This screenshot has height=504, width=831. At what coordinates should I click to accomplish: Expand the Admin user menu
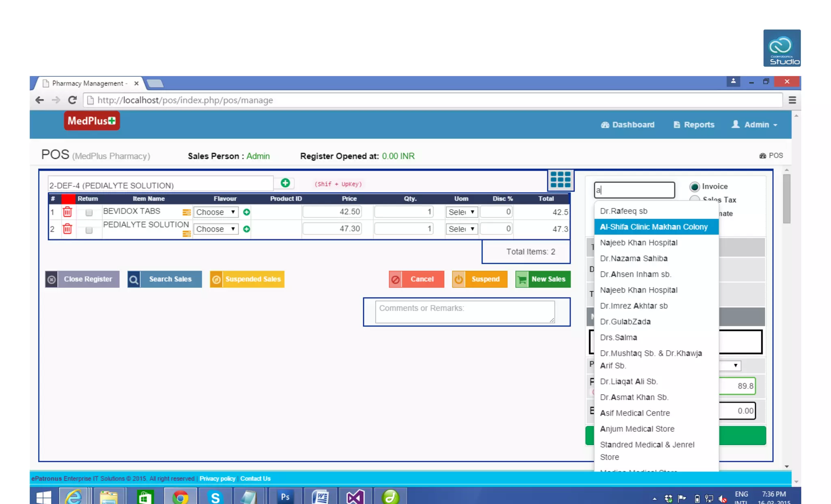coord(754,125)
